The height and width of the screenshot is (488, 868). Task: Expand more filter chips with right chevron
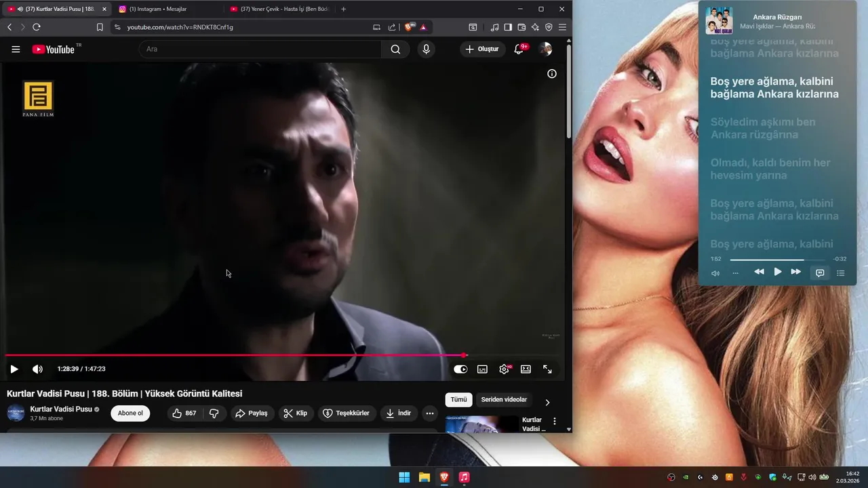[547, 403]
